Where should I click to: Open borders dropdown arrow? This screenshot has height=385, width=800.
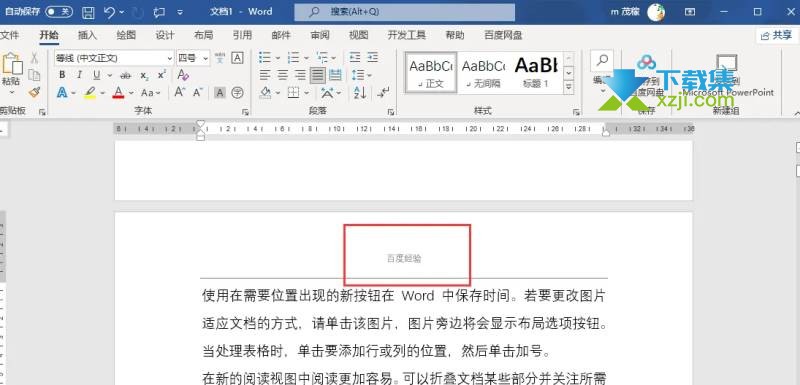306,93
